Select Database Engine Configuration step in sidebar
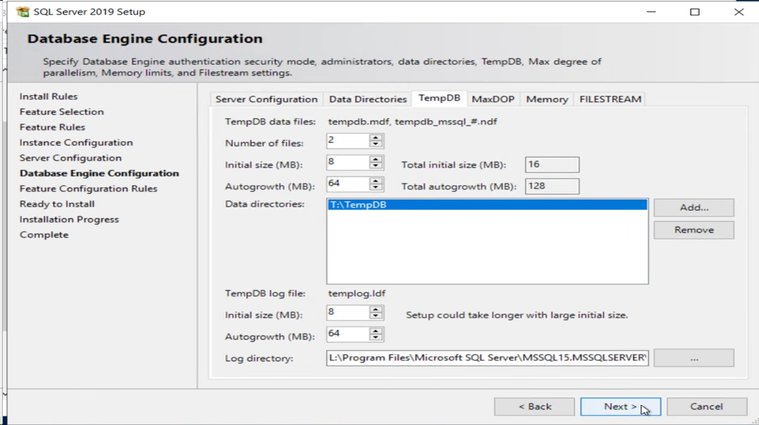Screen dimensions: 759x425 tap(99, 173)
